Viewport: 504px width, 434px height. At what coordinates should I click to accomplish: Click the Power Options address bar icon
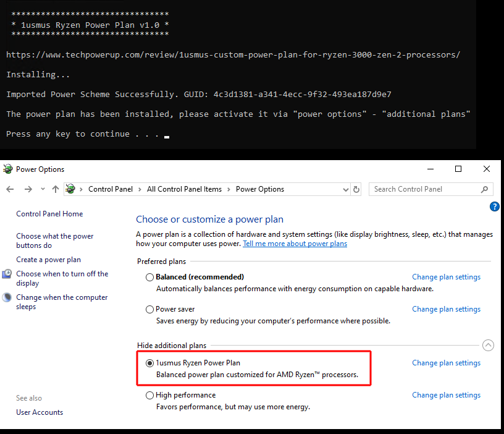click(x=70, y=189)
